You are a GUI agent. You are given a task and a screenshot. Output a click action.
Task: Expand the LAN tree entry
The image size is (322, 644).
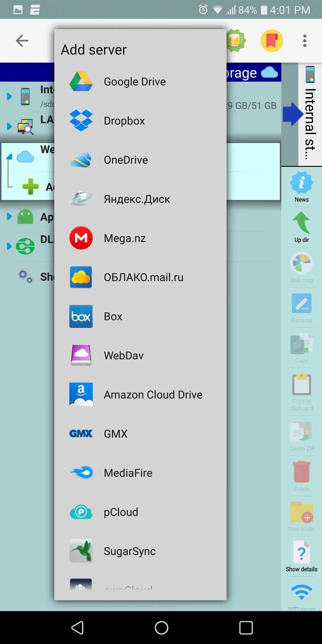[x=9, y=126]
